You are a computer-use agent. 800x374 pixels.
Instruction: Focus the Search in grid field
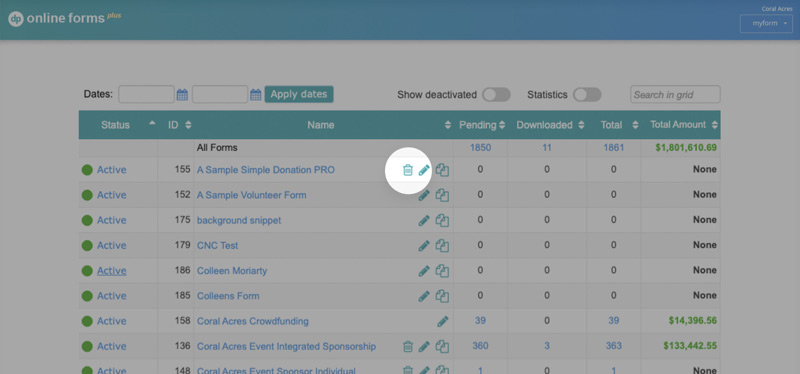click(676, 94)
